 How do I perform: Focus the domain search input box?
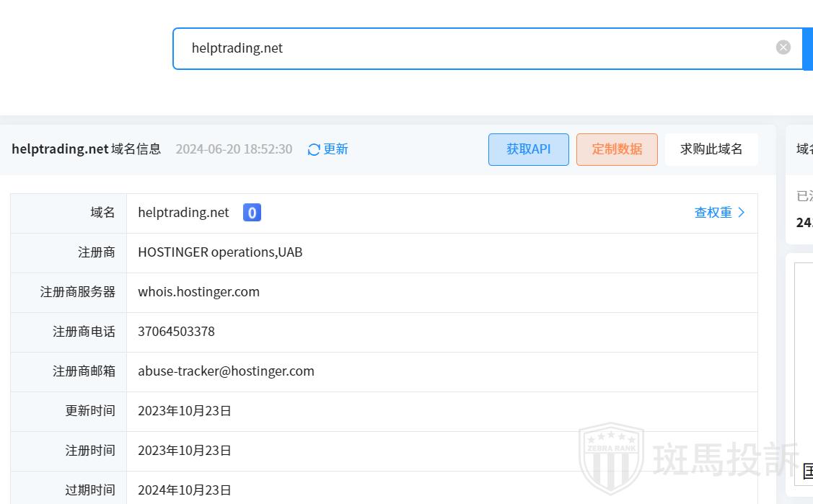[476, 48]
